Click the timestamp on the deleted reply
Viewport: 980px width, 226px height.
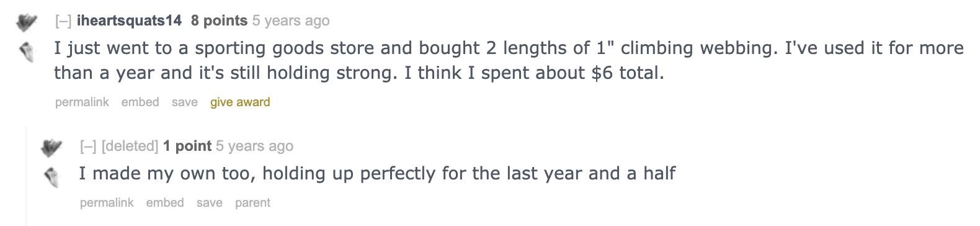[x=254, y=147]
